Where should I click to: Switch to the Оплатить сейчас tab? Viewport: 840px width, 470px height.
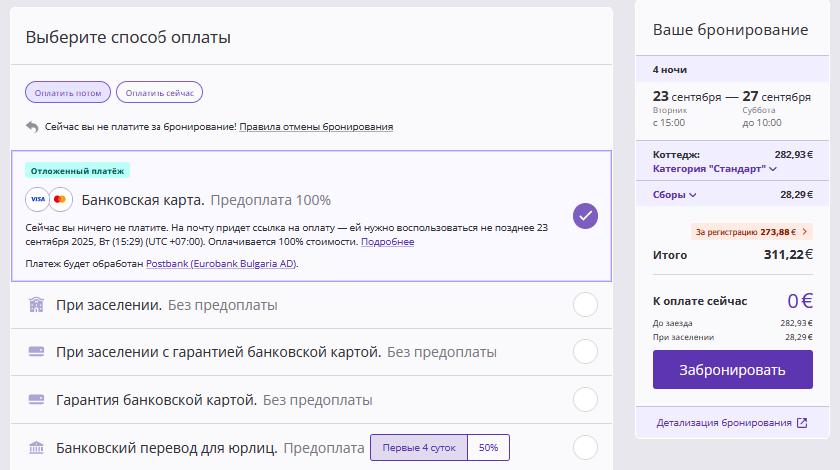click(159, 93)
